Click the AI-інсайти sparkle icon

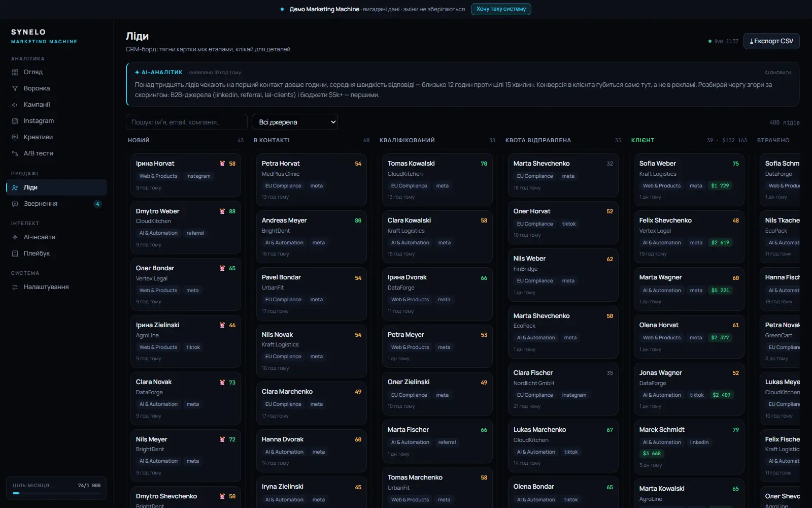[15, 237]
